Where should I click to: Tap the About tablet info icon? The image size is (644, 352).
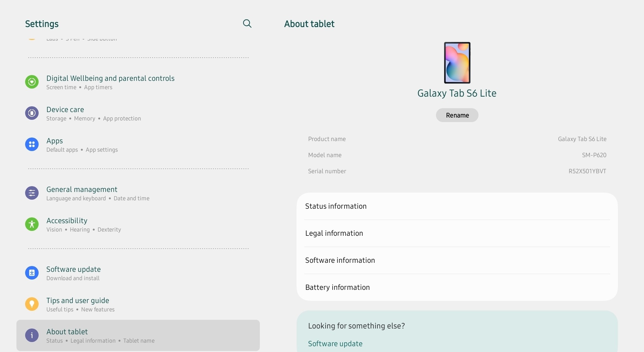(32, 335)
